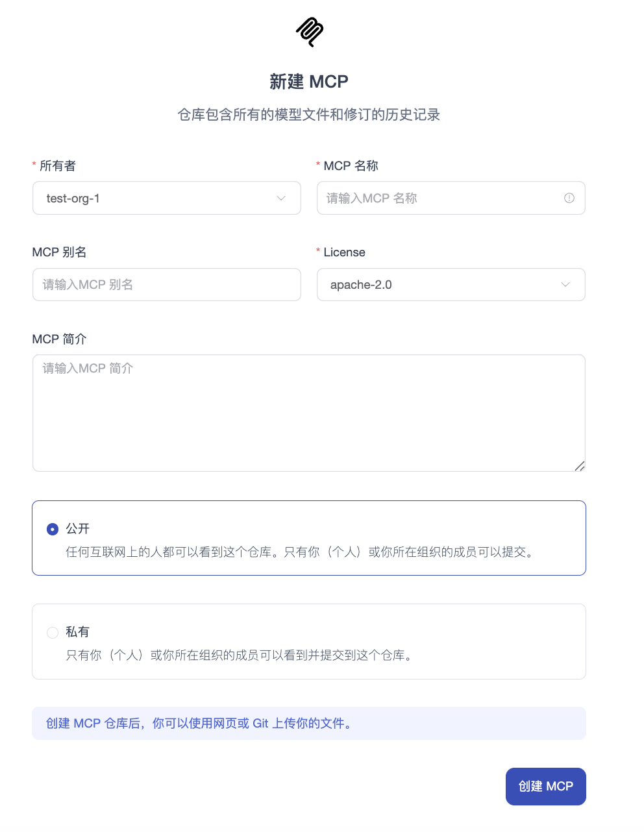Click the resize handle of the 简介 textarea

[x=580, y=467]
